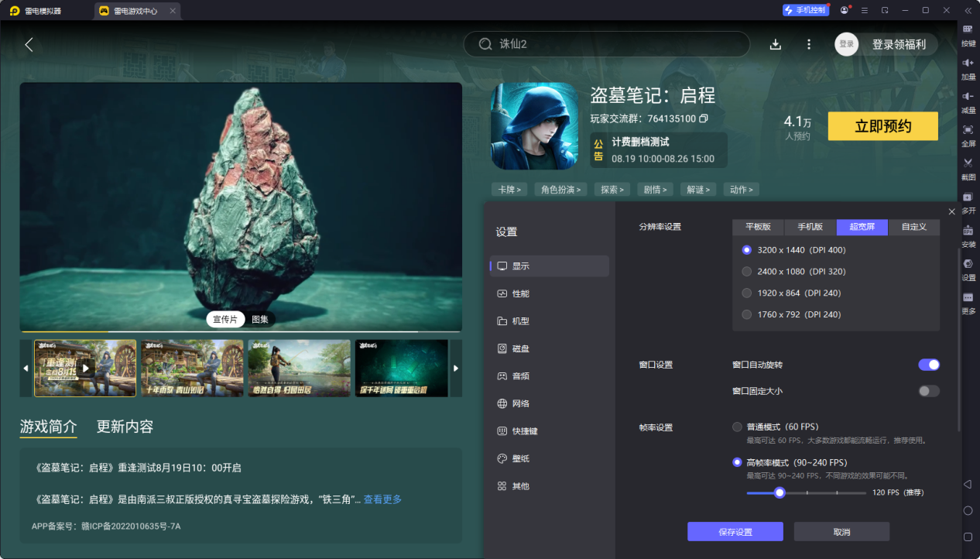Switch to the 手机版 resolution tab
The height and width of the screenshot is (559, 980).
point(810,227)
